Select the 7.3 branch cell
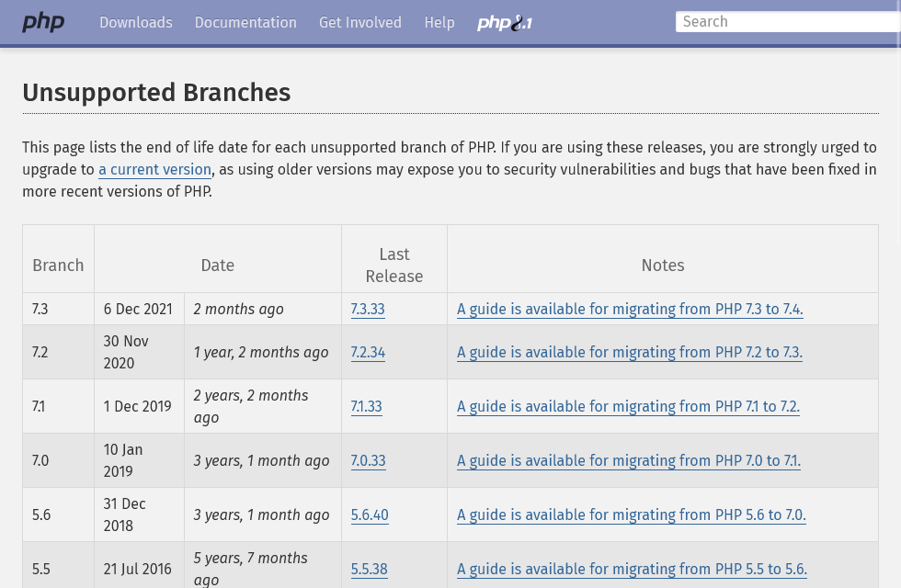This screenshot has height=588, width=901. (x=58, y=309)
